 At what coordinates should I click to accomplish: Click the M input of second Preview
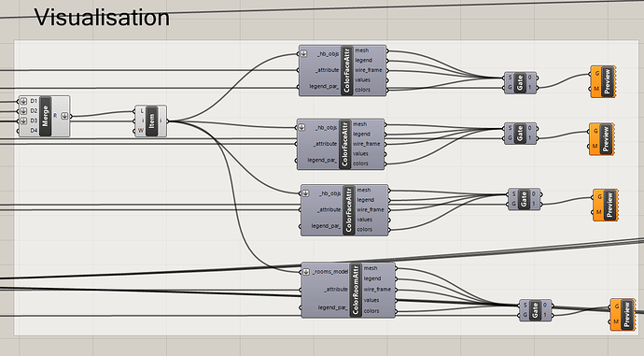[595, 147]
